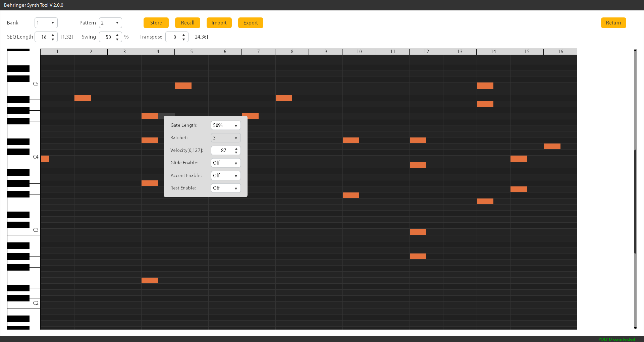Select step 16 column header

(x=560, y=52)
